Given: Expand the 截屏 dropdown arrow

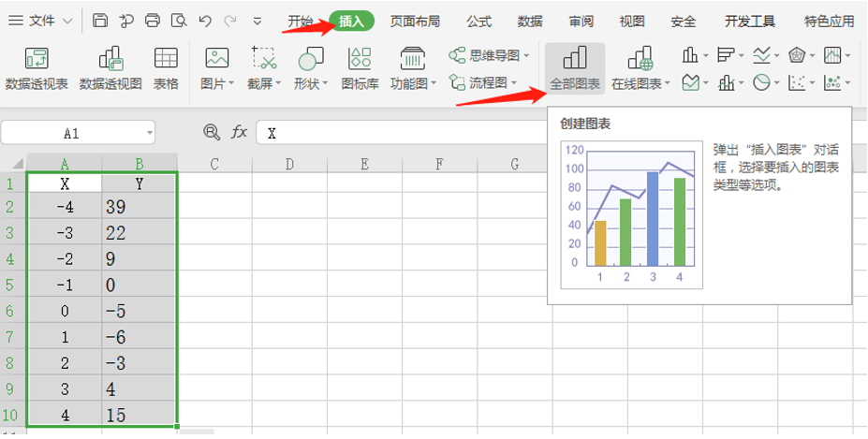Looking at the screenshot, I should click(x=278, y=84).
